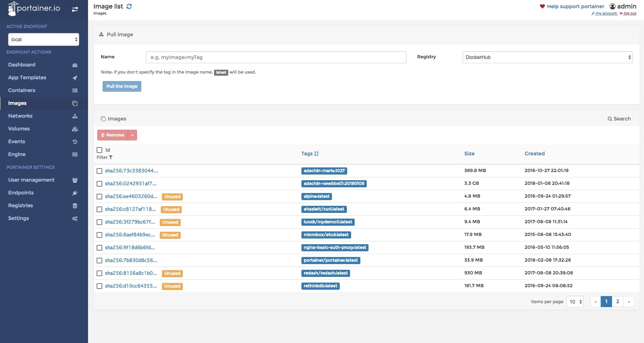Click the log out link
Viewport: 644px width, 343px height.
[629, 14]
